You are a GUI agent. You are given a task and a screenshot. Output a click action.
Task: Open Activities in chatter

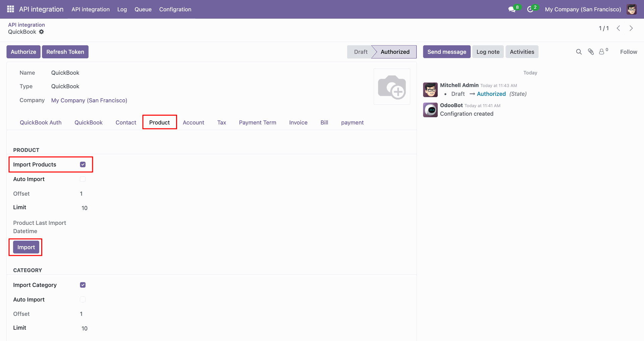[522, 52]
